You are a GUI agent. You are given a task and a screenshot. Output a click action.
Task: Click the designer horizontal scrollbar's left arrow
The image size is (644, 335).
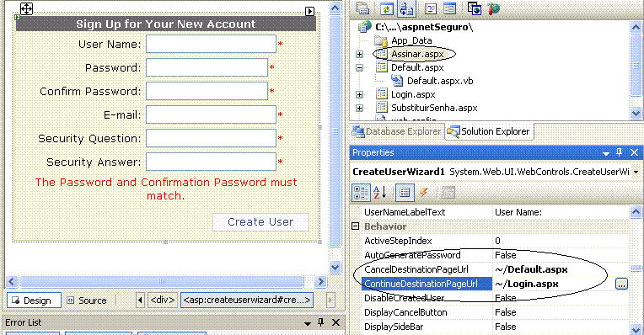click(11, 282)
